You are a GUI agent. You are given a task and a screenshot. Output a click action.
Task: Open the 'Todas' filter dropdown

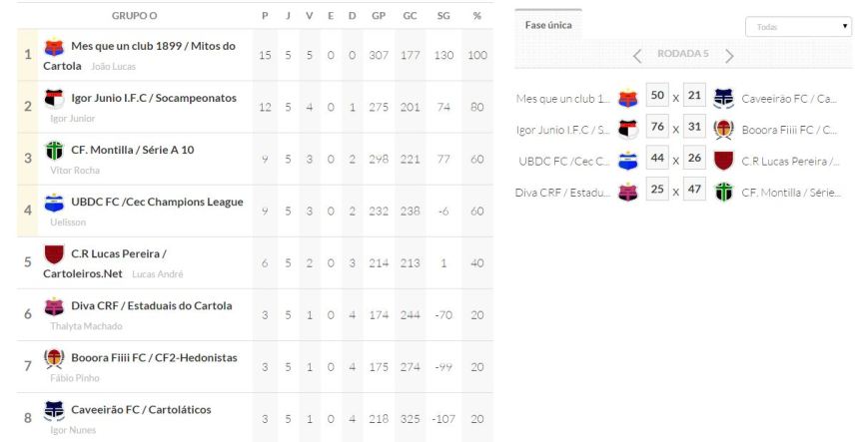798,27
